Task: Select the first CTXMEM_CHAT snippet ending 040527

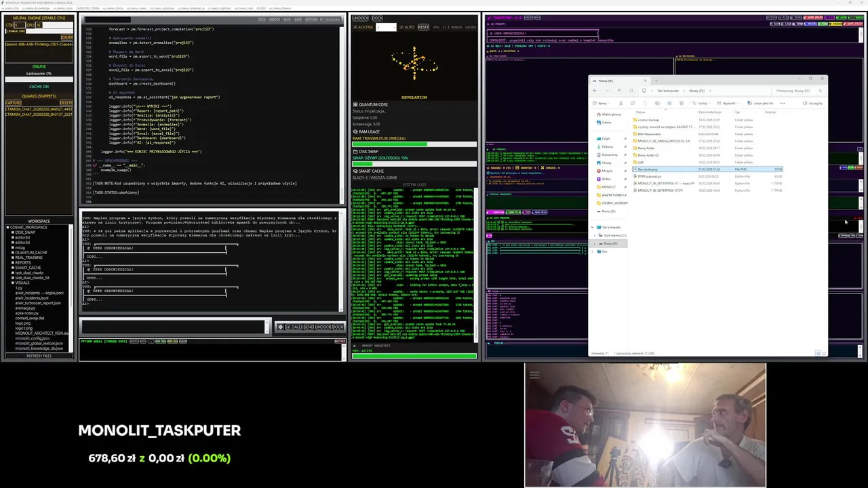Action: coord(39,109)
